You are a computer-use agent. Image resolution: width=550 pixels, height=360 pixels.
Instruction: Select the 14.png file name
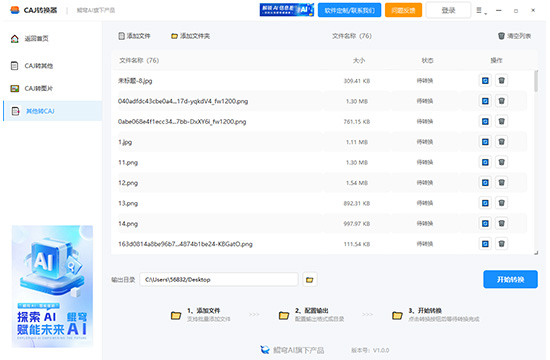point(128,224)
